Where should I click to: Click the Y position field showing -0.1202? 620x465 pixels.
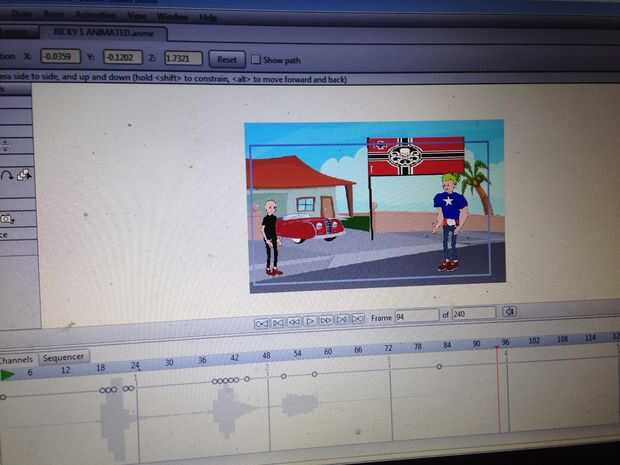123,57
